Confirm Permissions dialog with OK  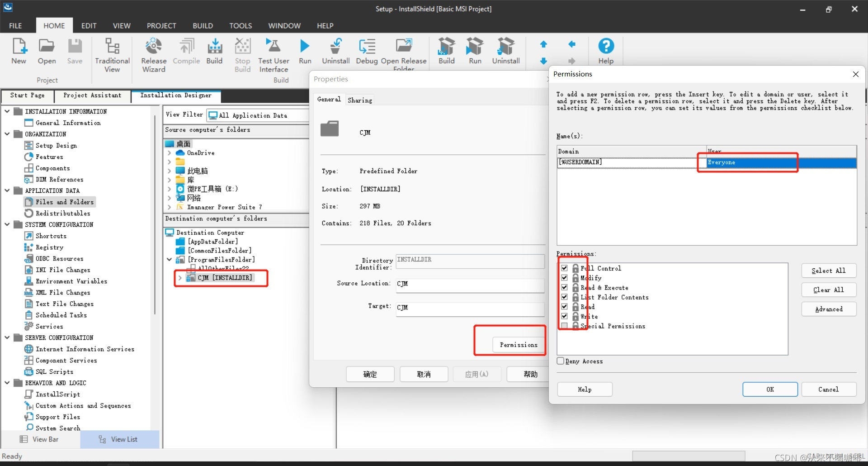pos(770,389)
